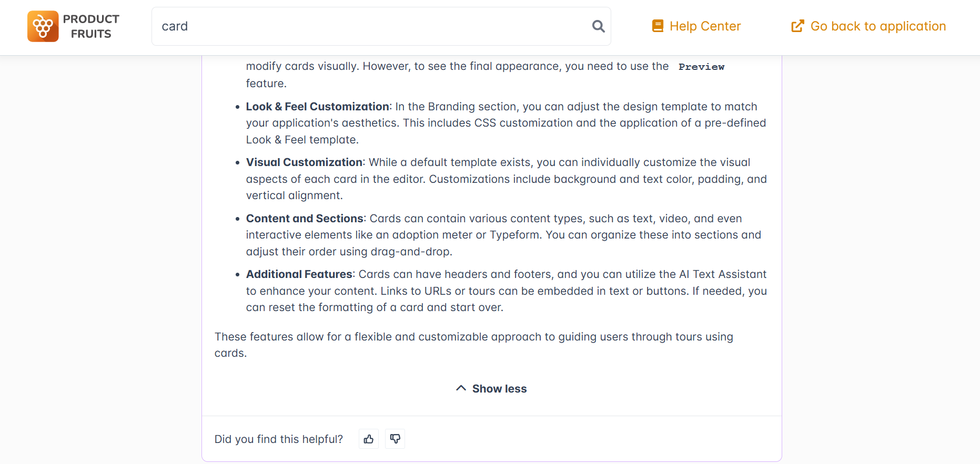Click the word "feature." after Preview
Image resolution: width=980 pixels, height=464 pixels.
pyautogui.click(x=266, y=84)
